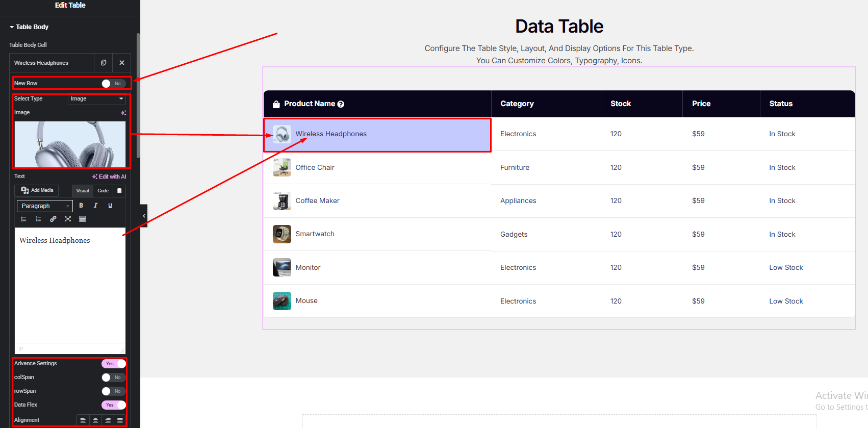
Task: Click the dynamic tags database icon
Action: pyautogui.click(x=119, y=191)
